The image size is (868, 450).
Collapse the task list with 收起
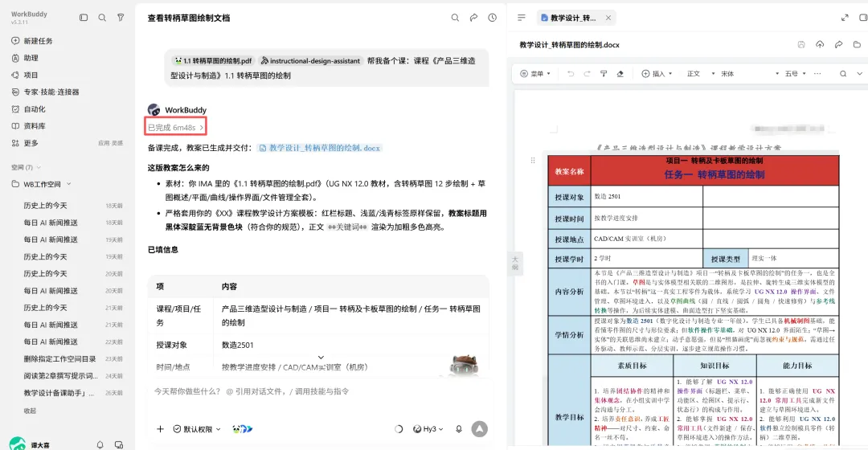pyautogui.click(x=30, y=411)
